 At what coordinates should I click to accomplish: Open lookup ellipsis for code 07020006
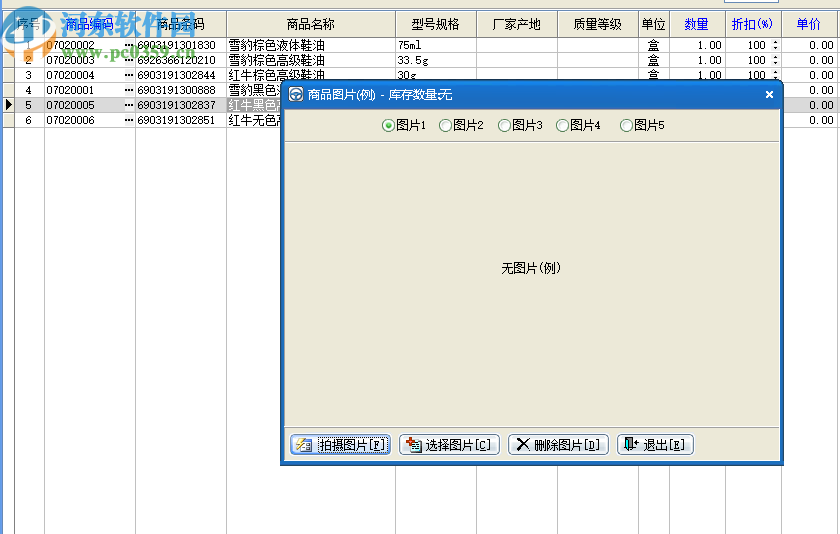(129, 120)
